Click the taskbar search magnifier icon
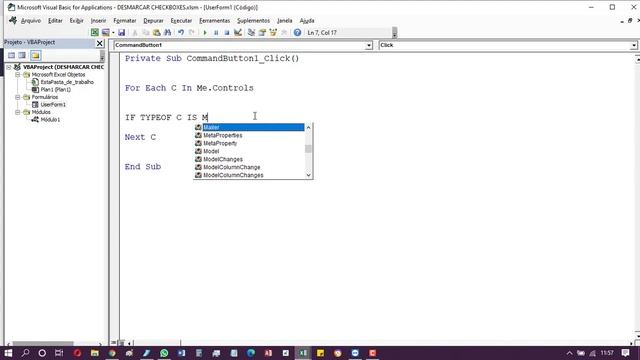Viewport: 640px width, 360px height. tap(25, 353)
